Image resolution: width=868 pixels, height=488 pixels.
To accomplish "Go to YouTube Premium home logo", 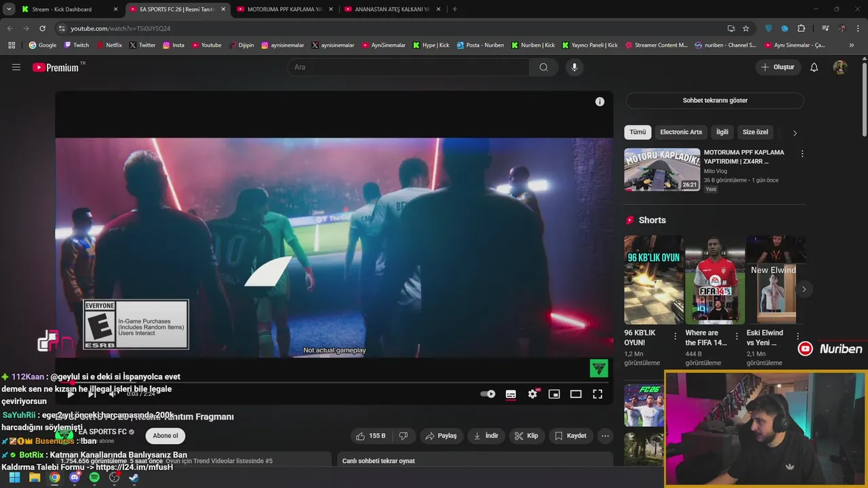I will (56, 67).
